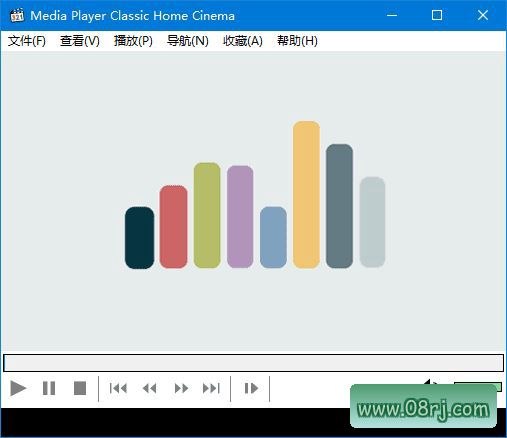Pause playback with the pause icon

coord(49,388)
